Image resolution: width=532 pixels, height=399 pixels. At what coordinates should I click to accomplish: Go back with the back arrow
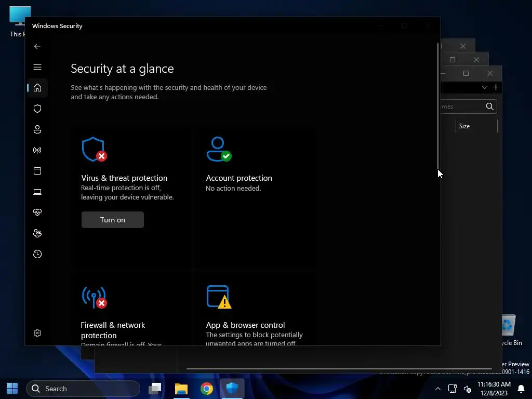(x=37, y=46)
